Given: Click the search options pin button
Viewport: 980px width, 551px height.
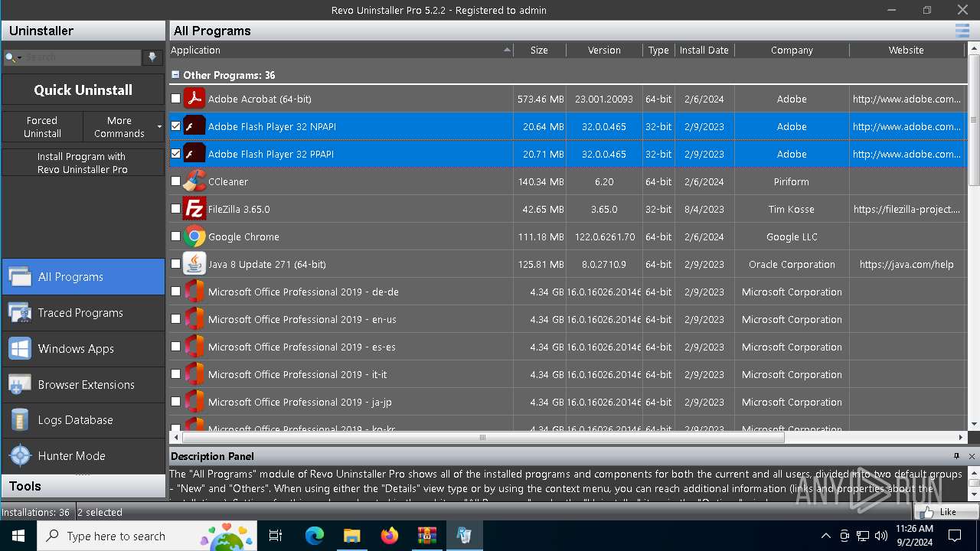Looking at the screenshot, I should point(152,57).
